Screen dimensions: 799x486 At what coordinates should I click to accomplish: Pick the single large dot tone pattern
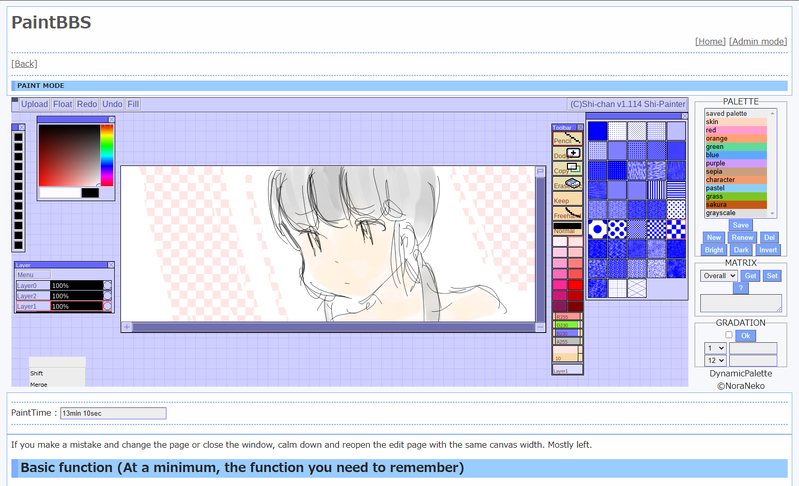tap(597, 229)
